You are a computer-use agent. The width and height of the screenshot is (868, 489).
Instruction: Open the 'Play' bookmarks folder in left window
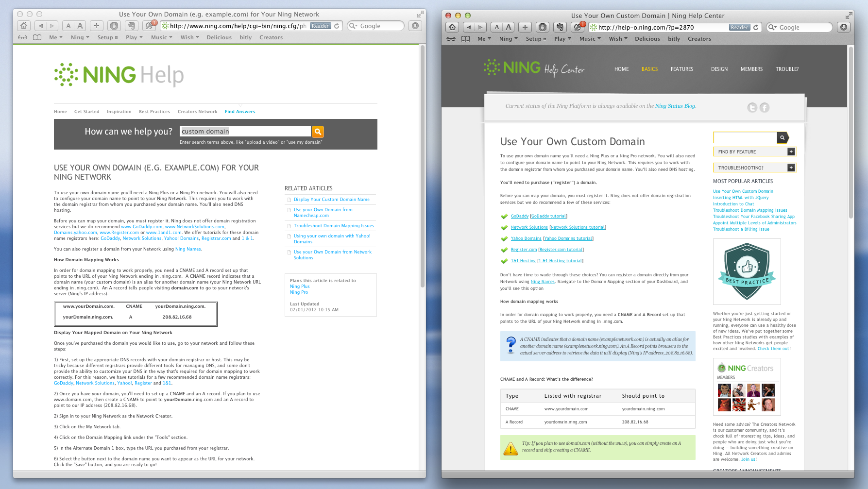(134, 37)
